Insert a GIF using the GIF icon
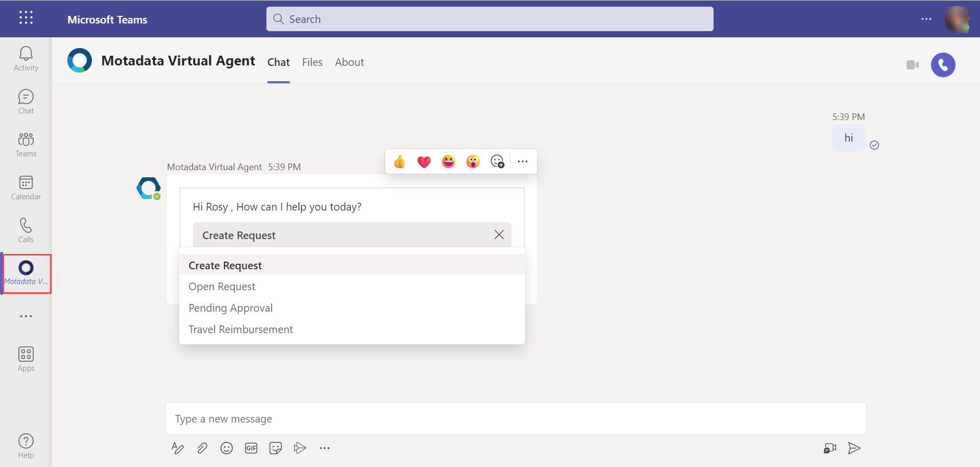Screen dimensions: 980x467 click(x=251, y=448)
